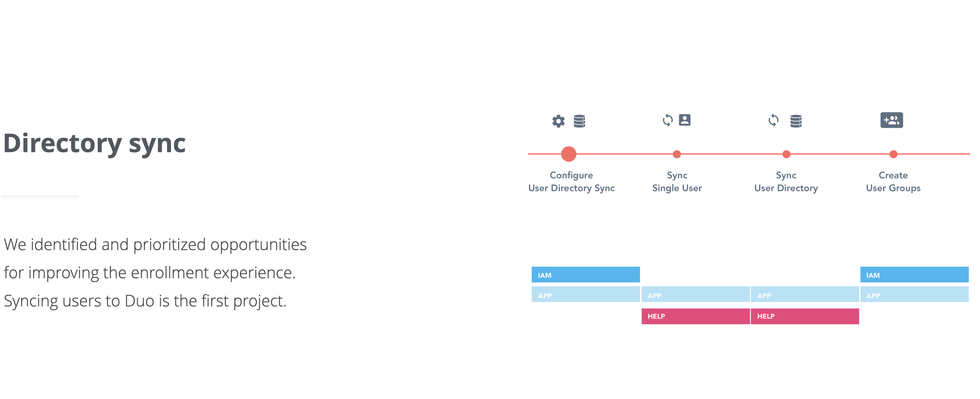Screen dimensions: 980x399
Task: Click the gear icon above Configure step
Action: tap(558, 121)
